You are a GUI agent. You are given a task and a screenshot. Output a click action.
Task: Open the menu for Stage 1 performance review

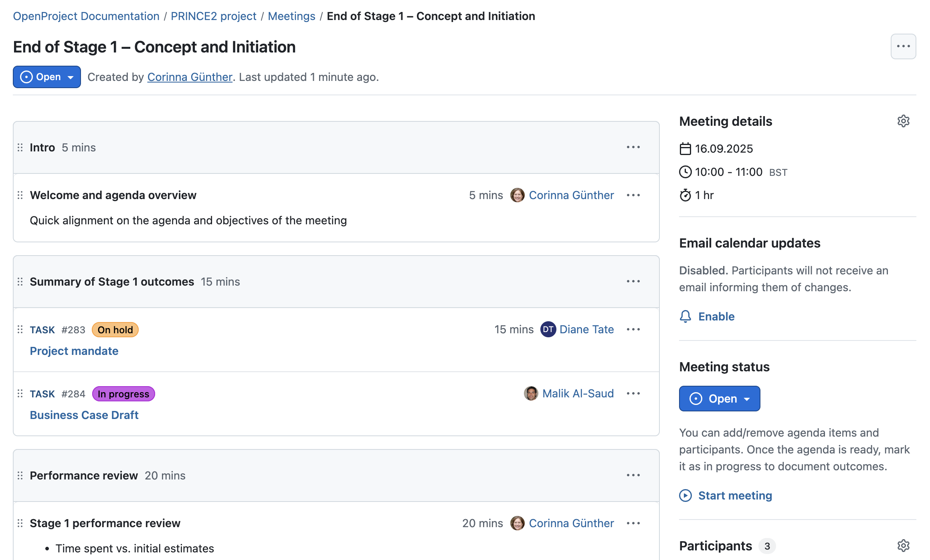(633, 523)
